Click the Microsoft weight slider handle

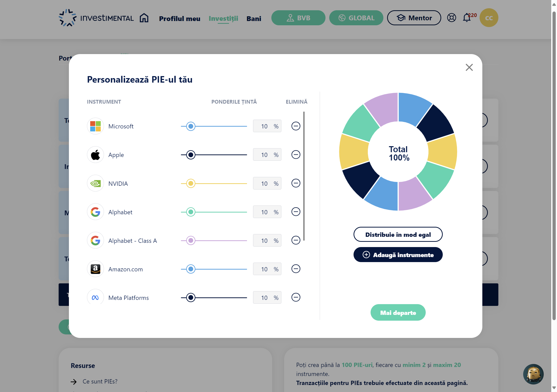(191, 126)
